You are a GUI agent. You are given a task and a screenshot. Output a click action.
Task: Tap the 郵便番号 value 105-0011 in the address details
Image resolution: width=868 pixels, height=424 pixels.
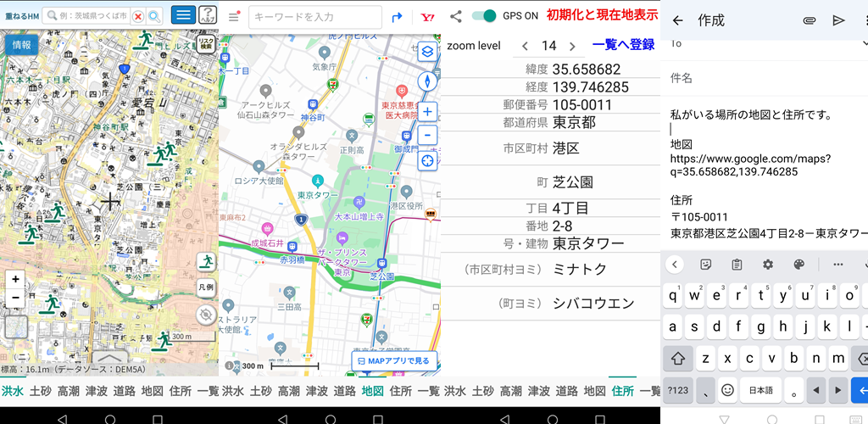[x=581, y=105]
